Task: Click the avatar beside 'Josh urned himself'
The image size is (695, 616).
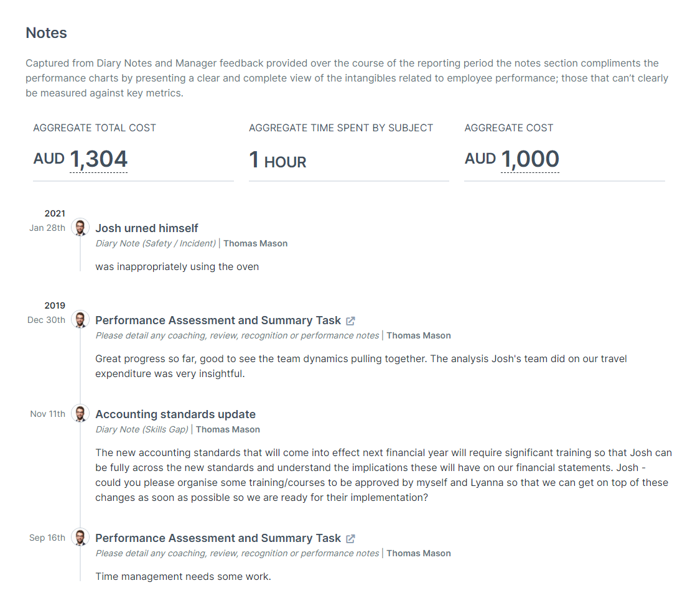Action: (x=80, y=227)
